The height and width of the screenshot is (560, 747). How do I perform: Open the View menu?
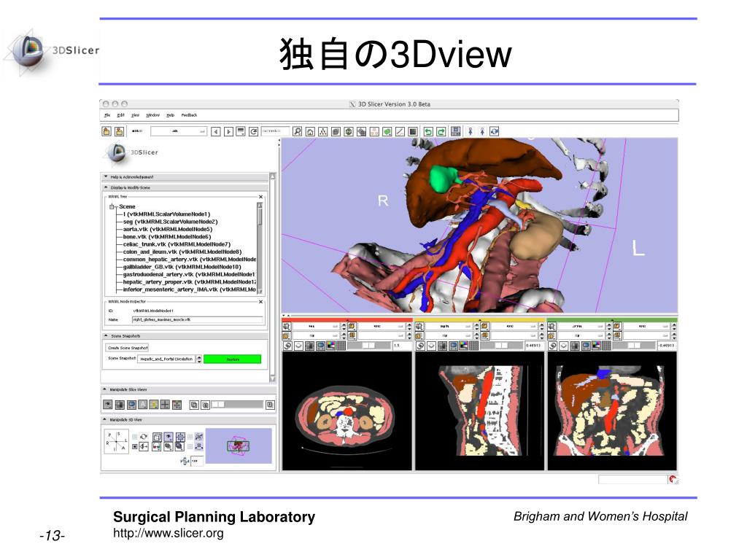135,115
